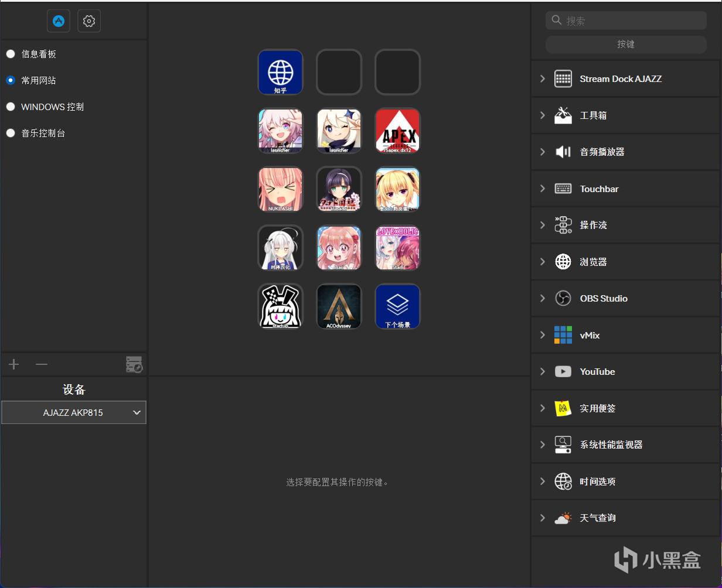Select the blonde twin-tail girl key

pyautogui.click(x=398, y=189)
